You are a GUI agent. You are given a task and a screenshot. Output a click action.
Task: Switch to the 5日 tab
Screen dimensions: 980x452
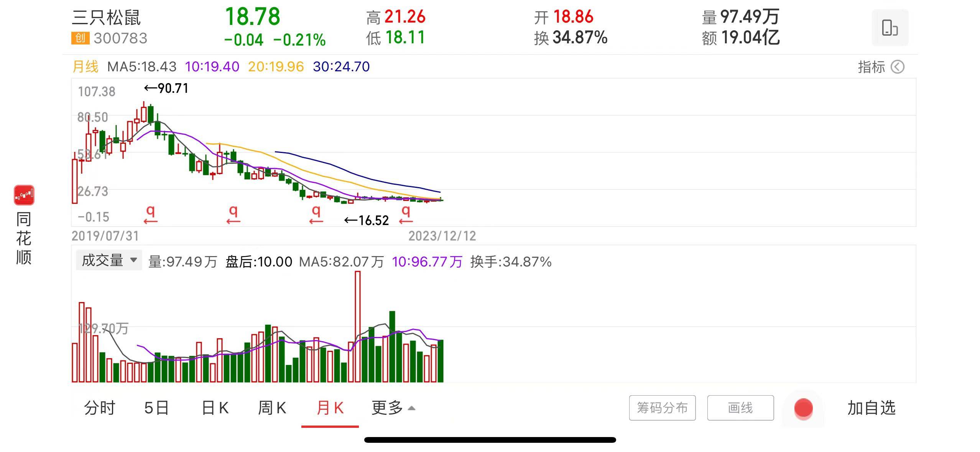coord(156,408)
